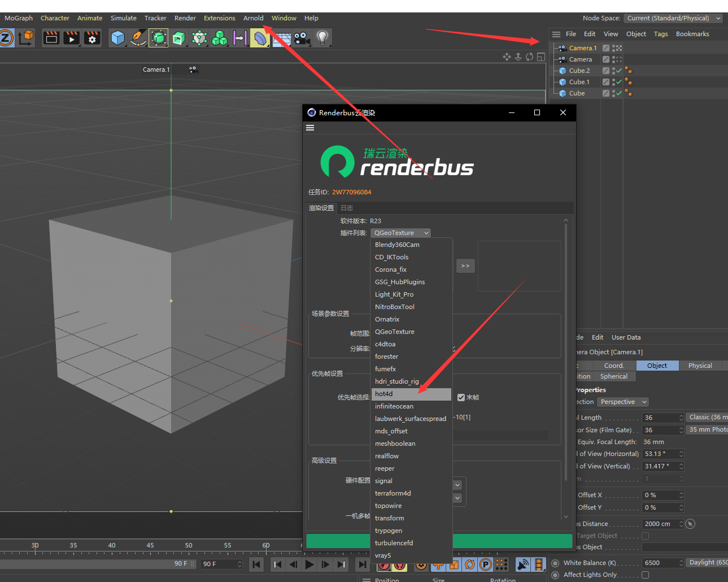Open Node Space dropdown
The width and height of the screenshot is (728, 582).
(674, 18)
